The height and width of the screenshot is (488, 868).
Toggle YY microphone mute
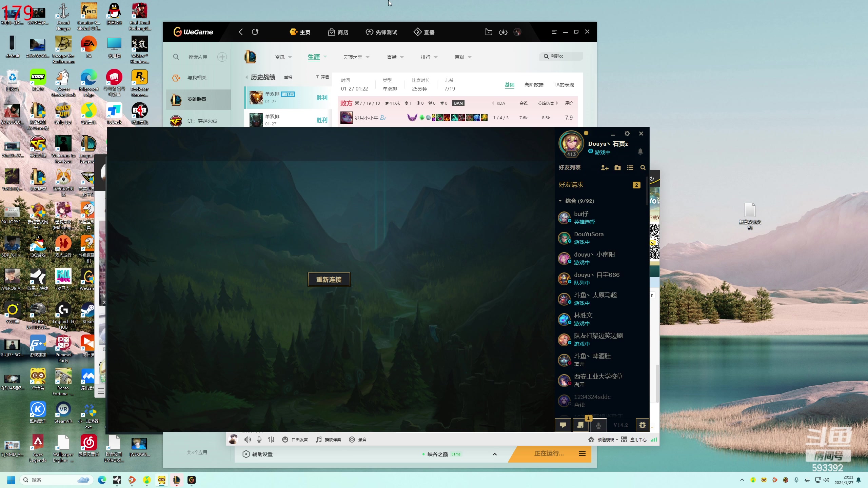tap(259, 440)
